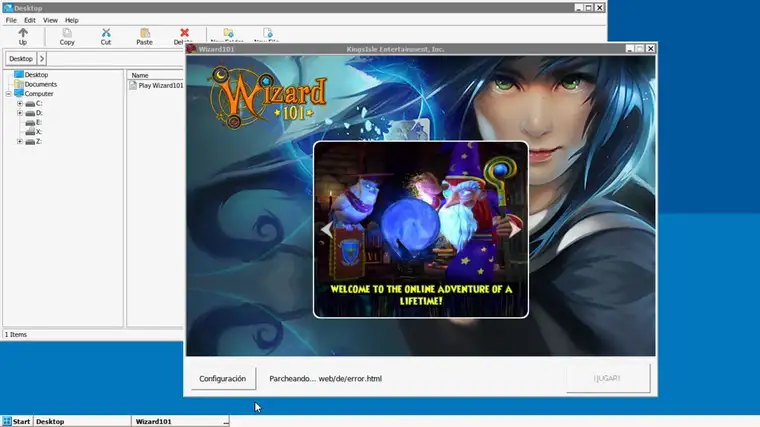760x427 pixels.
Task: Select Computer in the folder tree
Action: [x=39, y=94]
